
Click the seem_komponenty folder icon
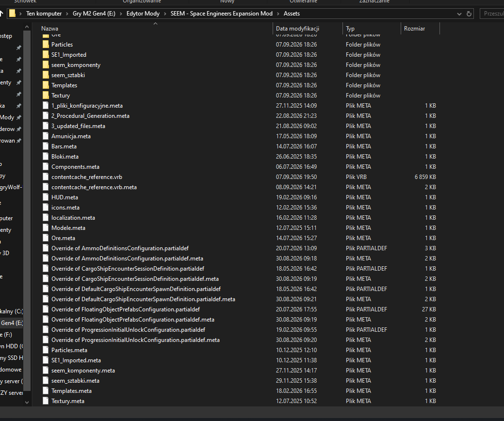[x=46, y=65]
